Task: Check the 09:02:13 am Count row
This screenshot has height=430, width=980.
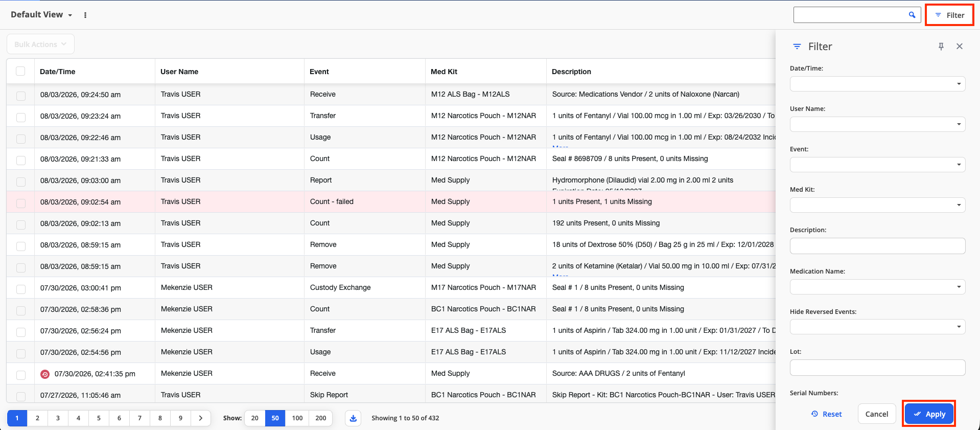Action: coord(21,224)
